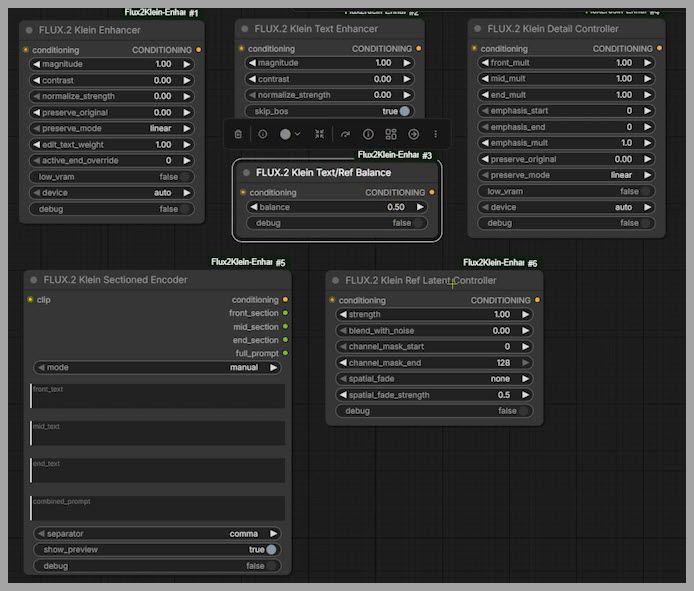Open the node color picker circle
The height and width of the screenshot is (591, 694).
[286, 133]
